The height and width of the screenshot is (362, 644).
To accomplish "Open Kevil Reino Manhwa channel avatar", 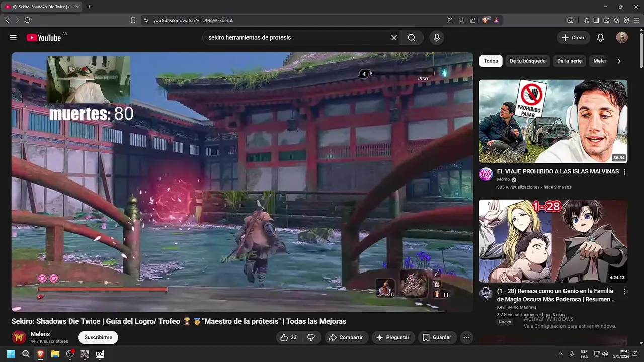I will [486, 294].
